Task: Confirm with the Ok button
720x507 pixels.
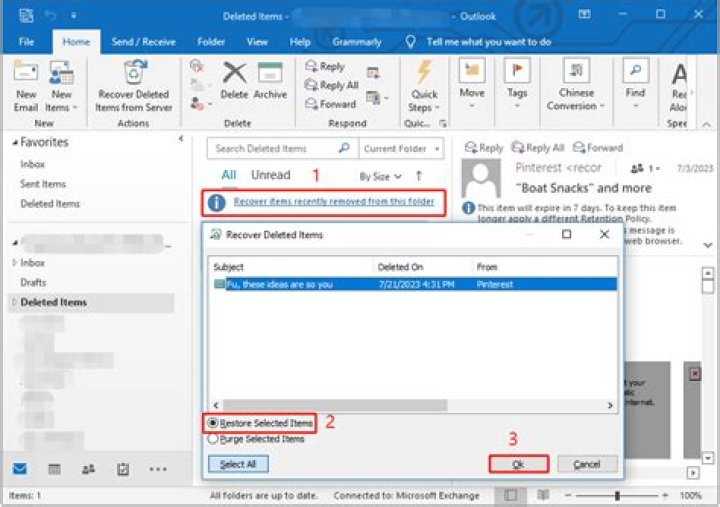Action: tap(518, 464)
